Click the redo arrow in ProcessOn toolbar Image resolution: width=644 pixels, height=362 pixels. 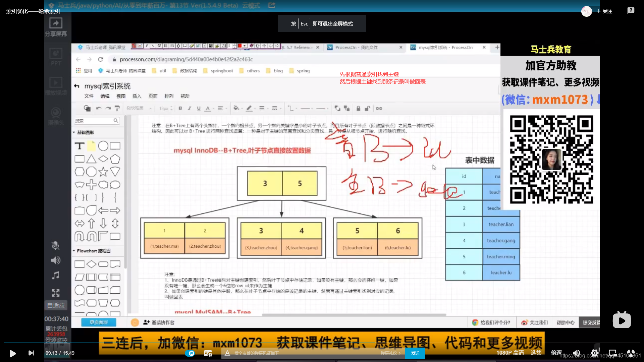pyautogui.click(x=108, y=108)
